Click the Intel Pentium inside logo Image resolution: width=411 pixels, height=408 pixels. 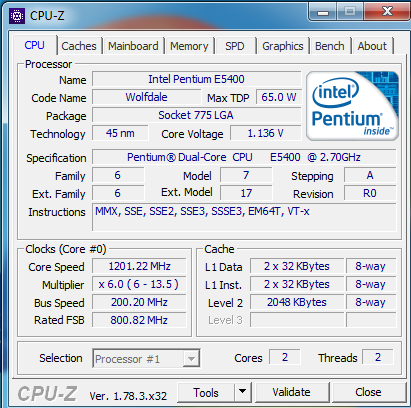352,106
